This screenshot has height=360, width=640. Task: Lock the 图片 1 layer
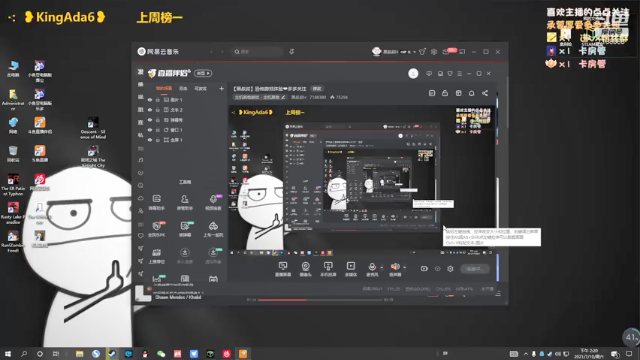[158, 100]
